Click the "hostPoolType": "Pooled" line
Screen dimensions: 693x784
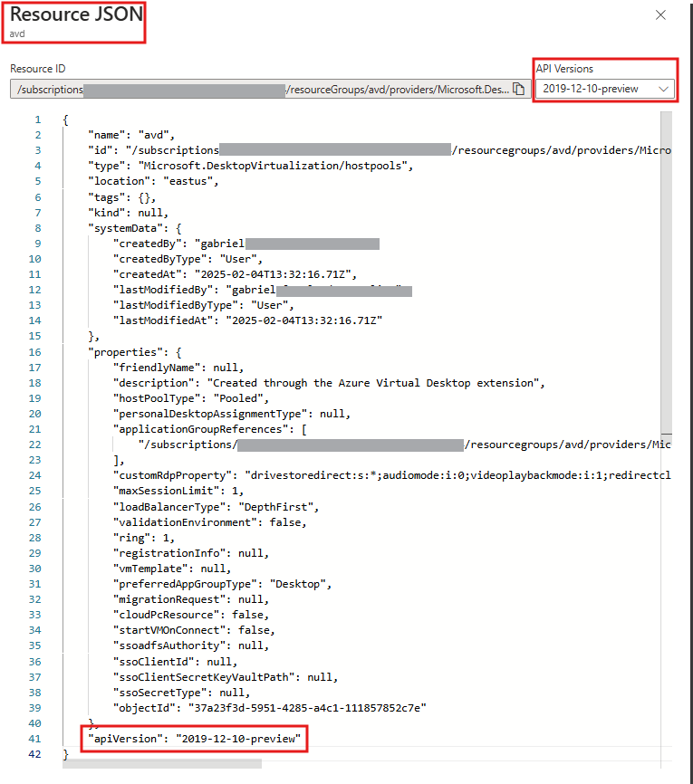pyautogui.click(x=191, y=398)
